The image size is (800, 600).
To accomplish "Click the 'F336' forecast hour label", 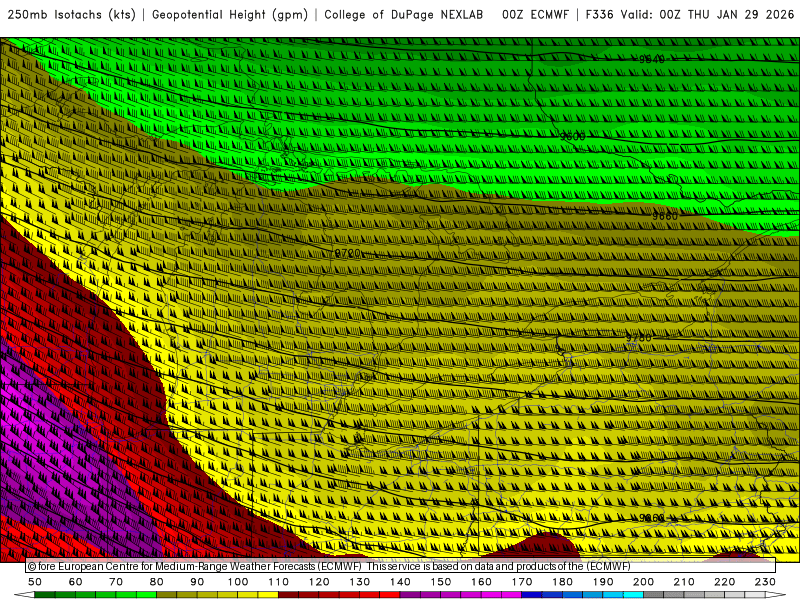I will point(599,15).
